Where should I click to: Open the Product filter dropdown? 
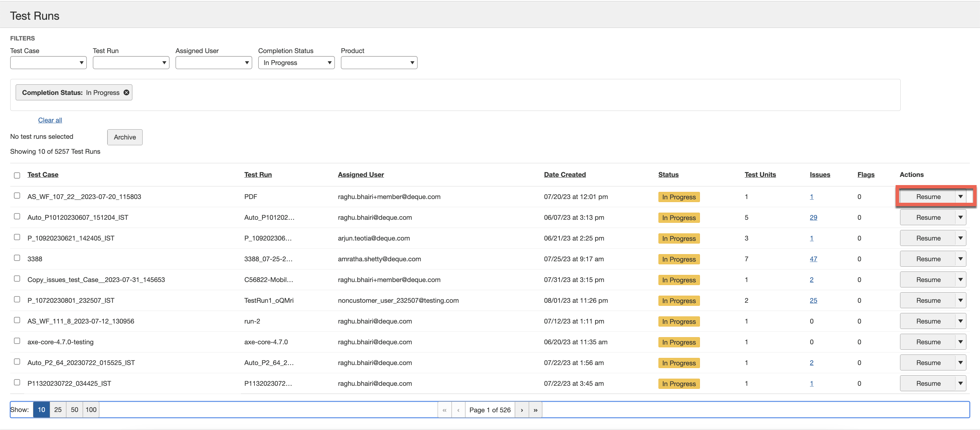[x=378, y=63]
